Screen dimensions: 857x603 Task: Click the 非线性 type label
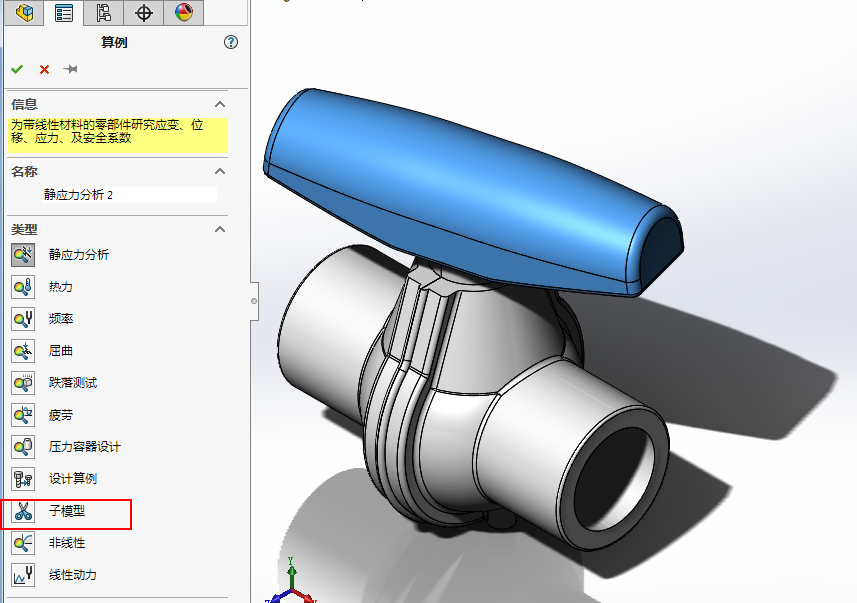67,543
